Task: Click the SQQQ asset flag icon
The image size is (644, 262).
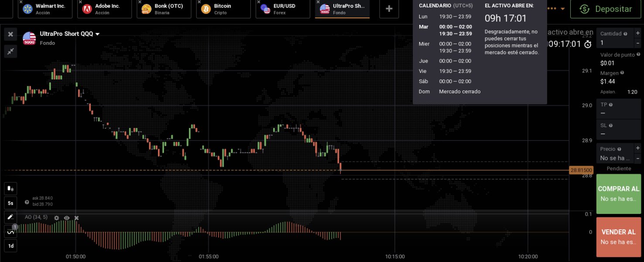Action: 29,38
